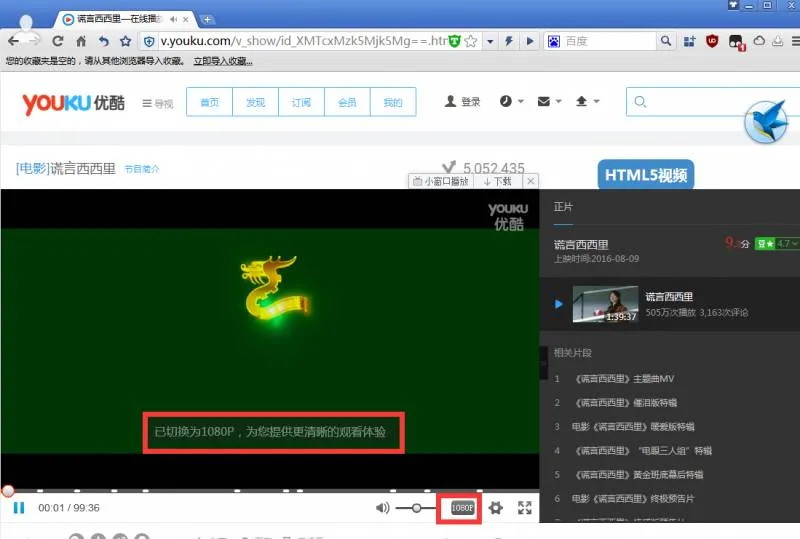The width and height of the screenshot is (800, 539).
Task: Click the video progress bar scrubber
Action: [8, 491]
